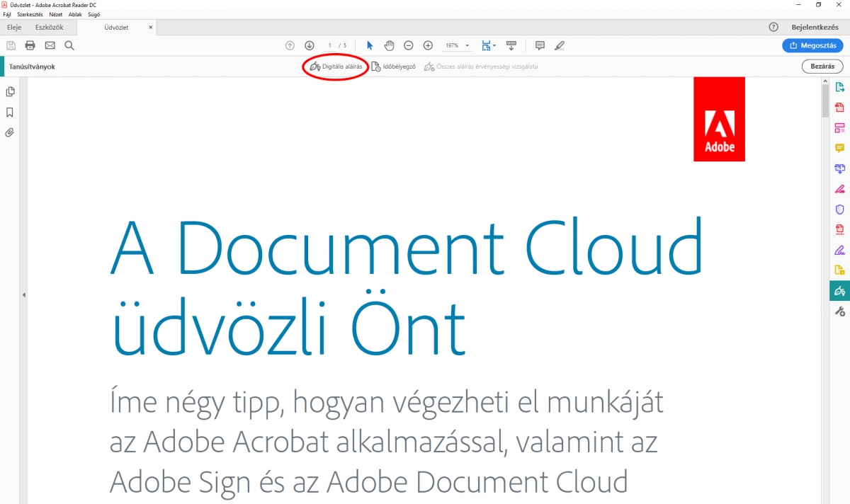Switch to the Eszközök tab
Screen dimensions: 850x504
[x=50, y=28]
